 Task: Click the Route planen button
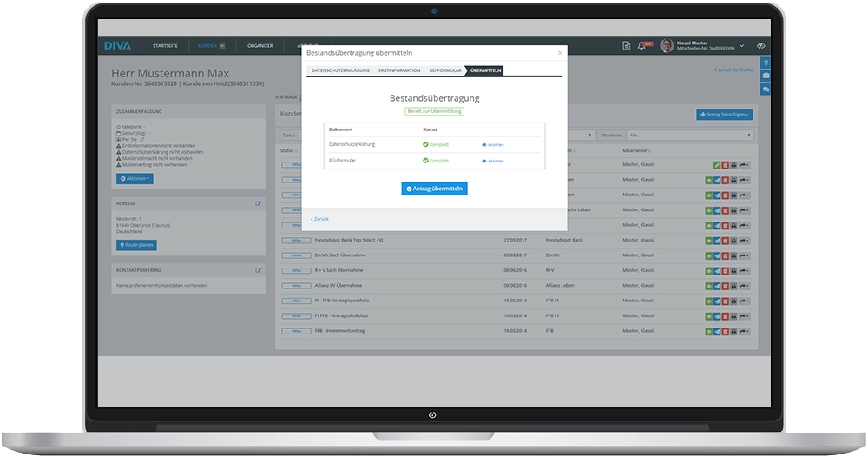click(136, 246)
